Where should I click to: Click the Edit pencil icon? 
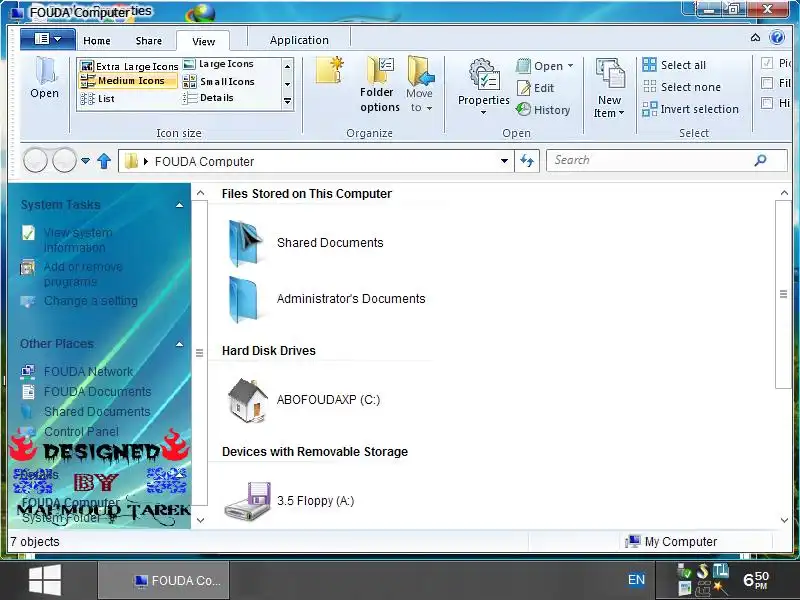pyautogui.click(x=523, y=88)
